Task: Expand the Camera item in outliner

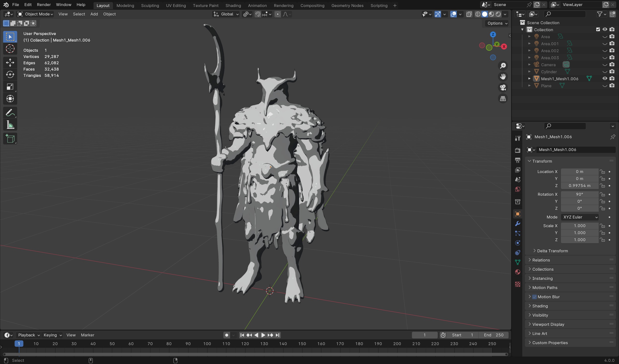Action: click(x=529, y=65)
